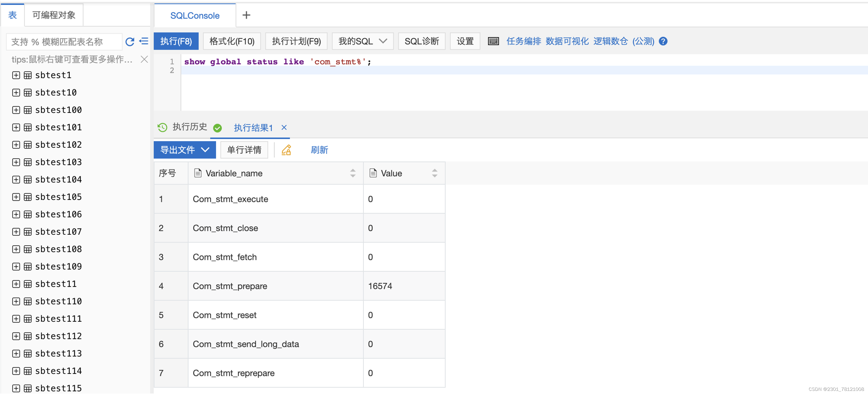Click the Com_stmt_reset cell

(276, 315)
